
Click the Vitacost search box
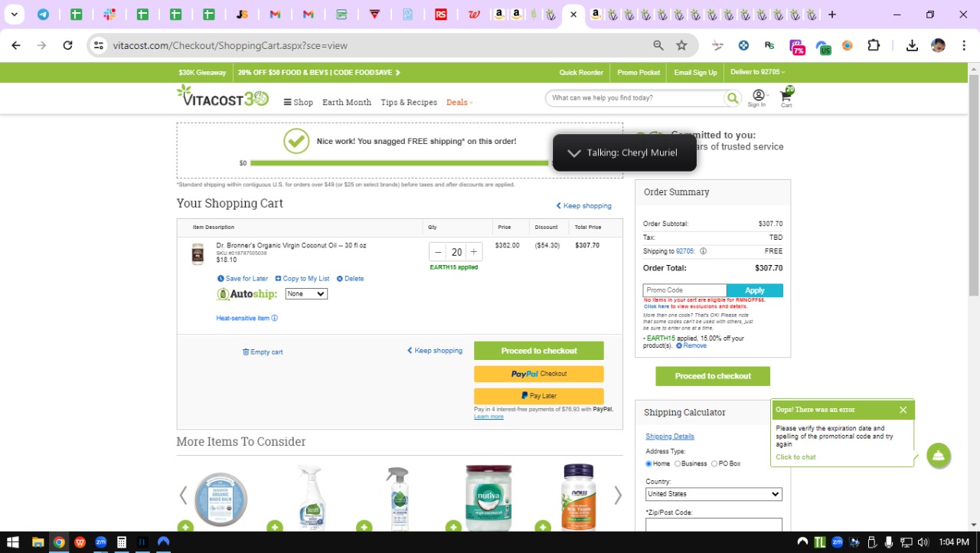coord(635,98)
